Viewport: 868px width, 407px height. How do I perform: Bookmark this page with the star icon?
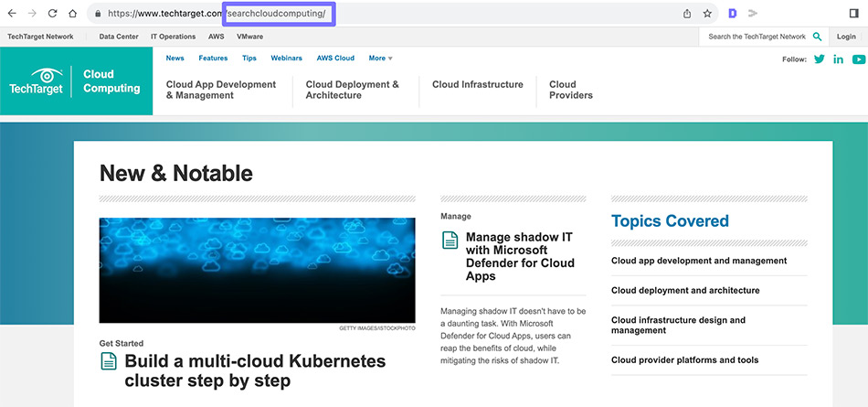coord(707,14)
